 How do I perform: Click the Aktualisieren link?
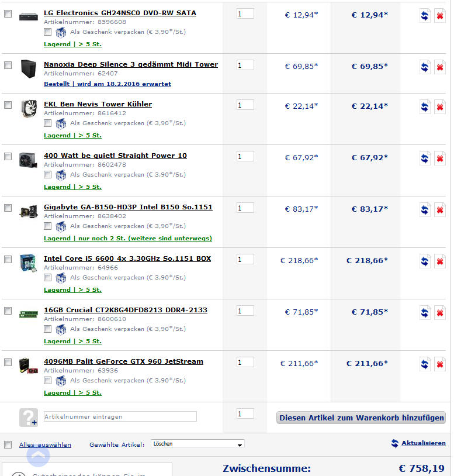424,443
